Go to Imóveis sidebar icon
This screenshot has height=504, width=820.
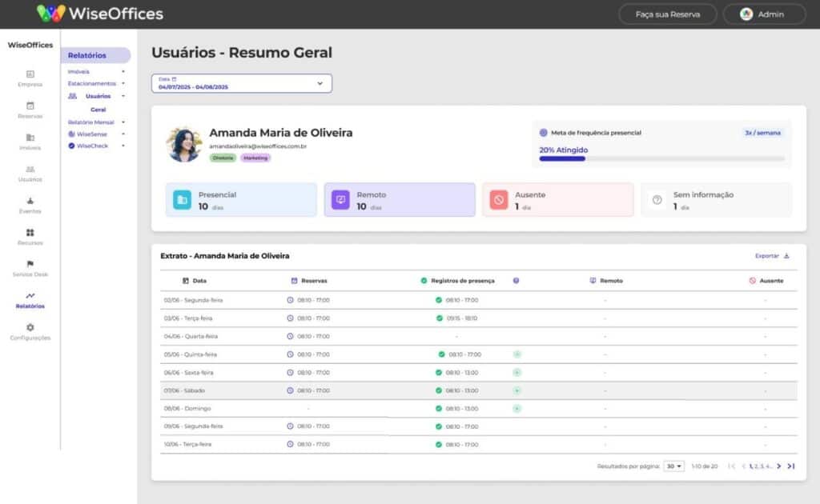pyautogui.click(x=30, y=138)
